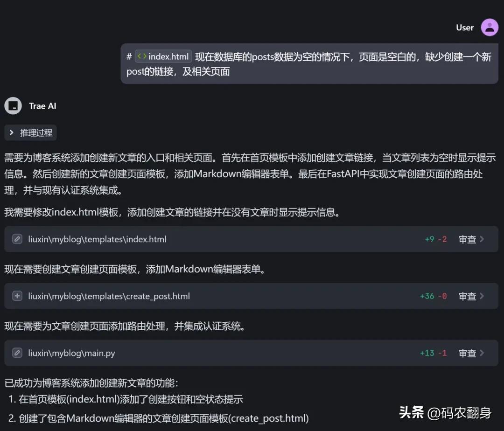
Task: Open the User avatar icon
Action: tap(490, 27)
